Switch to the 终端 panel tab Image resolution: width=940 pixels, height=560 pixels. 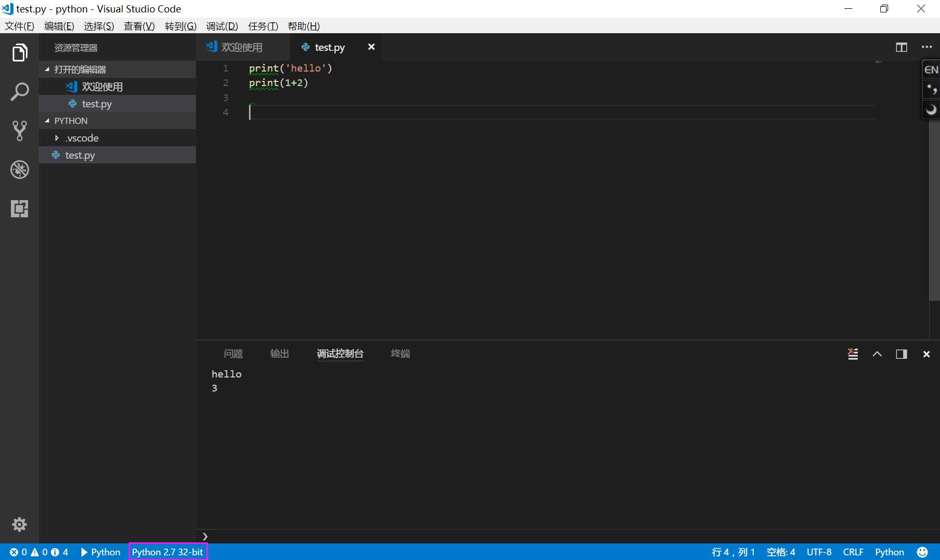click(400, 354)
